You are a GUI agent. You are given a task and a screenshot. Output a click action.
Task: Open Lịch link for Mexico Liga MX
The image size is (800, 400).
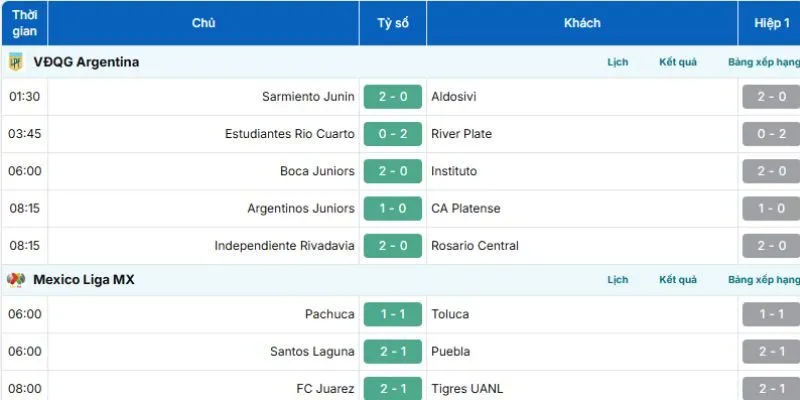pyautogui.click(x=618, y=280)
